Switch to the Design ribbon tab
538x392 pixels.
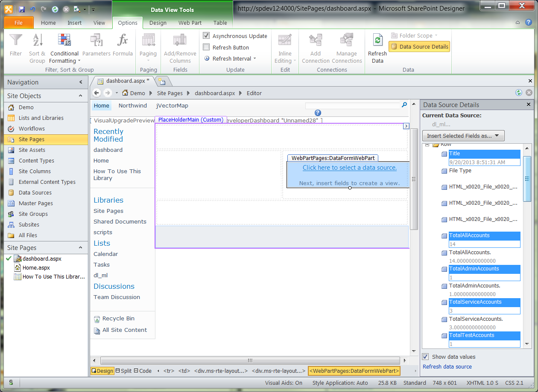click(x=158, y=23)
